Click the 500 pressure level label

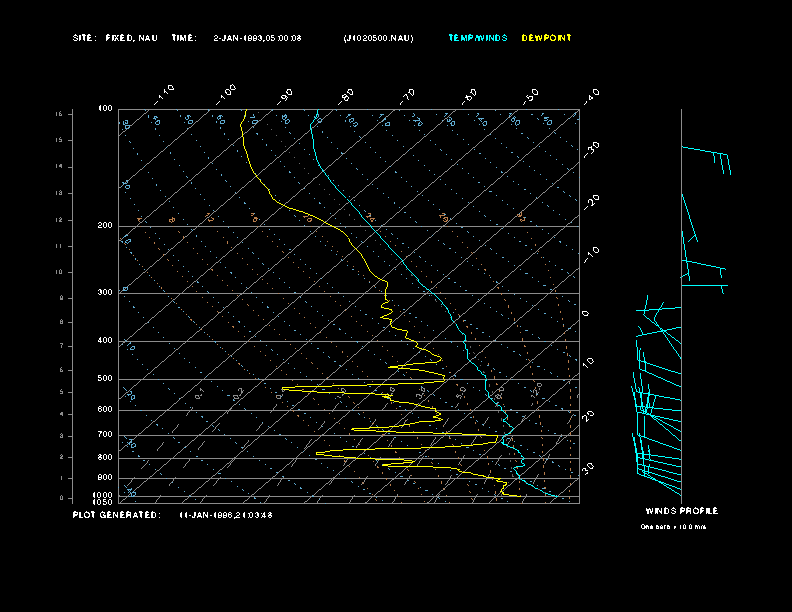pyautogui.click(x=105, y=379)
